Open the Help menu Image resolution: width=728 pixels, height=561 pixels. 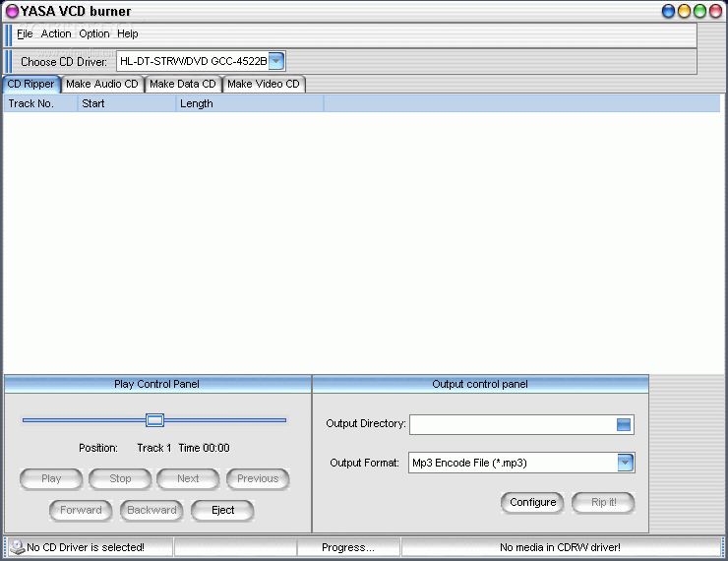point(127,33)
